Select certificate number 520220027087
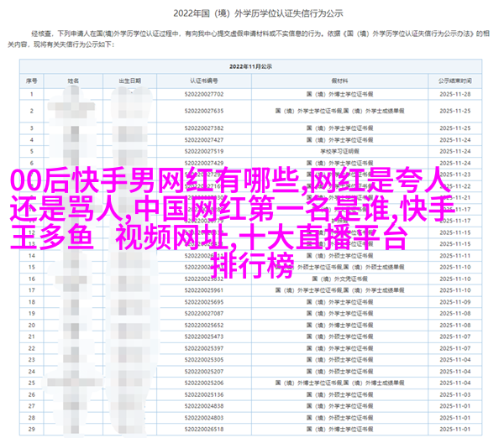The image size is (504, 438). pyautogui.click(x=204, y=314)
